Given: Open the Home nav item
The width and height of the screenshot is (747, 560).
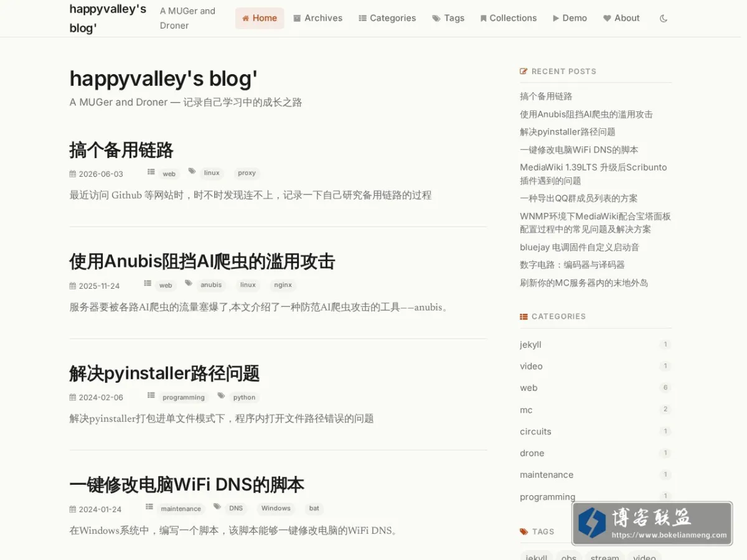Looking at the screenshot, I should coord(260,18).
